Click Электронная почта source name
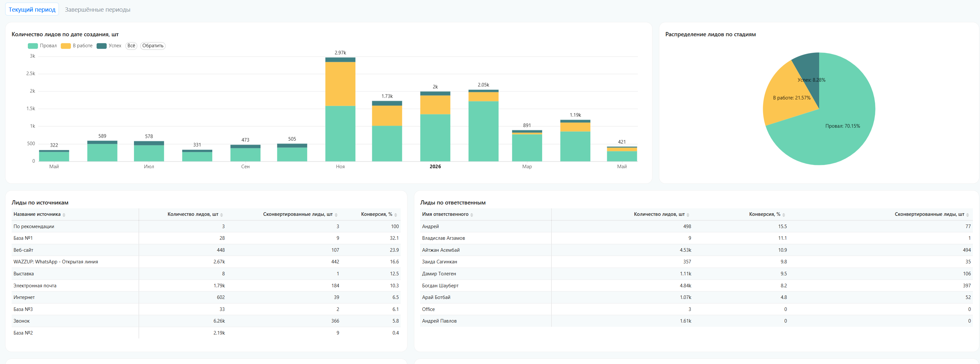This screenshot has width=980, height=364. tap(35, 286)
